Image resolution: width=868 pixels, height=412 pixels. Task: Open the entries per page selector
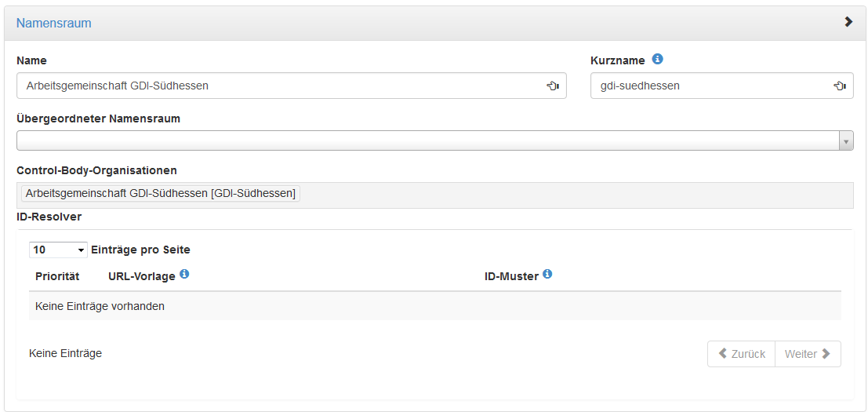coord(59,250)
